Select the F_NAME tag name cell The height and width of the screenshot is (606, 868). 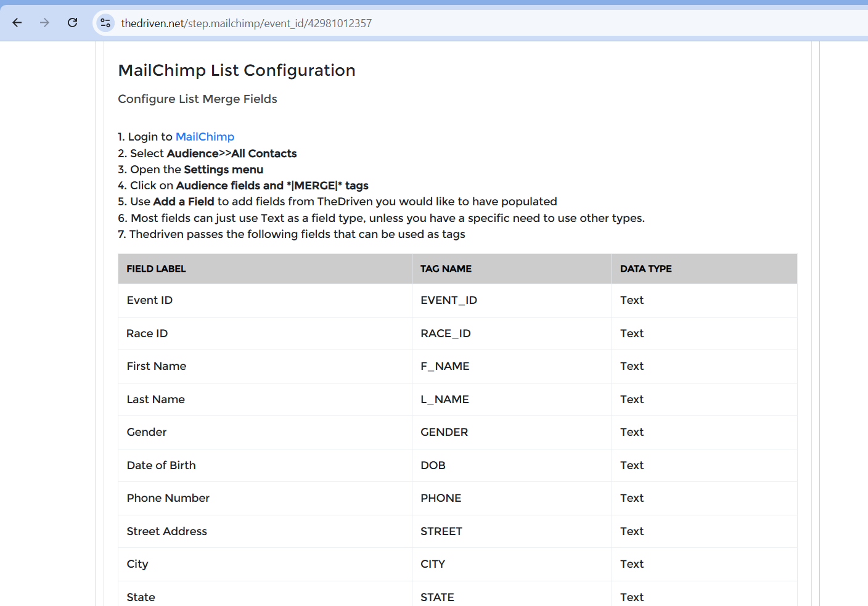coord(512,366)
